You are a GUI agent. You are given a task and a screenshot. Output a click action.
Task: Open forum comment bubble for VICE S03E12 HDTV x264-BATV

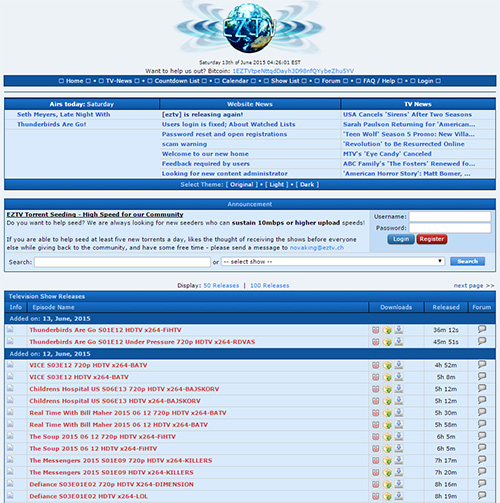[x=482, y=376]
